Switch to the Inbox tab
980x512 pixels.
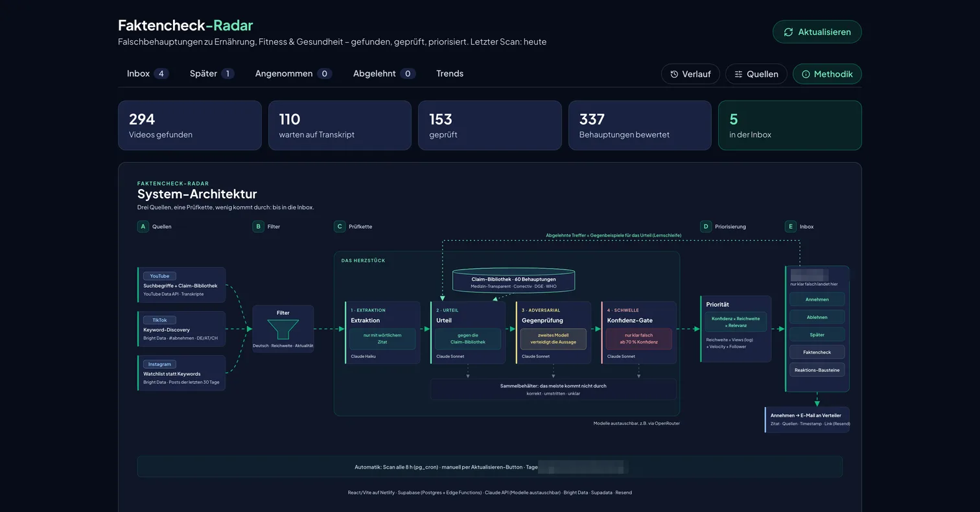click(148, 73)
